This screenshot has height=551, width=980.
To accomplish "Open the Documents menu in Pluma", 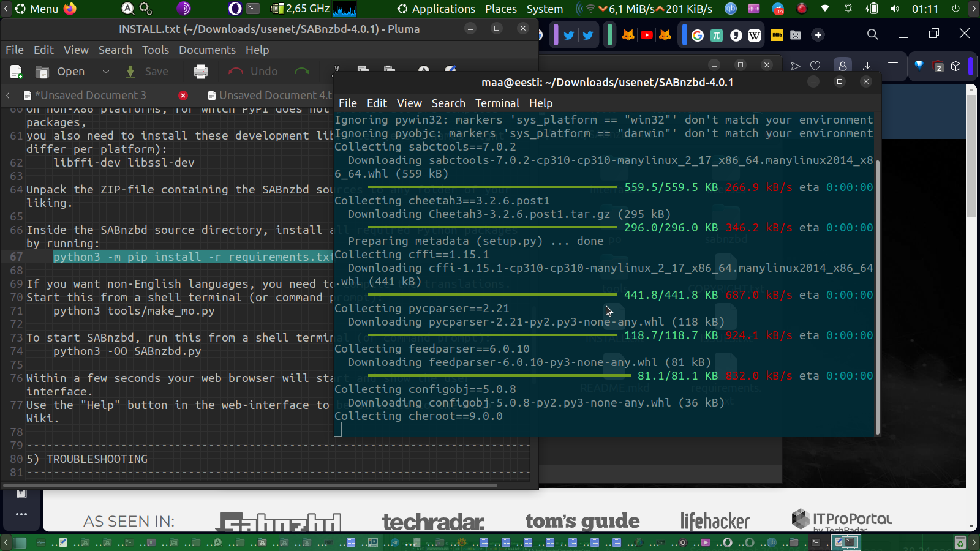I will pos(207,50).
